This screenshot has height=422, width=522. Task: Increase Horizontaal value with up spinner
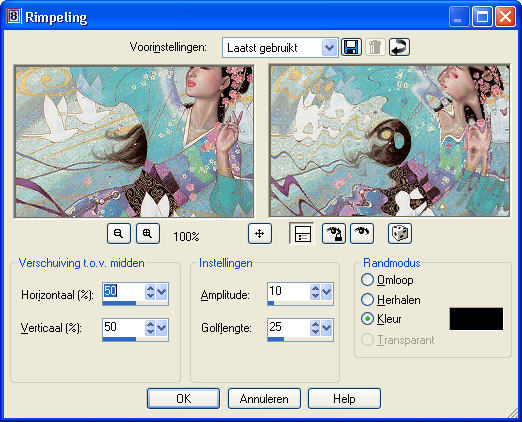point(150,288)
